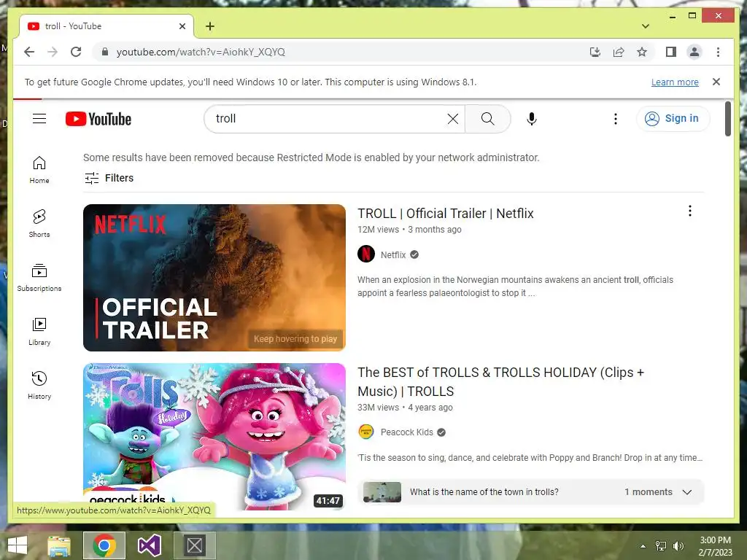Open the Windows Start button
Viewport: 747px width, 560px height.
click(18, 545)
